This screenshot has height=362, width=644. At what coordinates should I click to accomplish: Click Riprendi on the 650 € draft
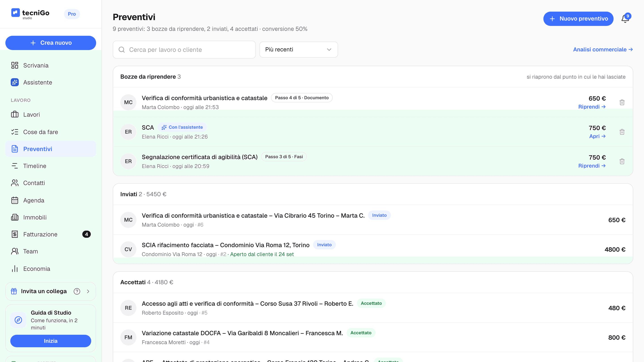click(x=592, y=107)
